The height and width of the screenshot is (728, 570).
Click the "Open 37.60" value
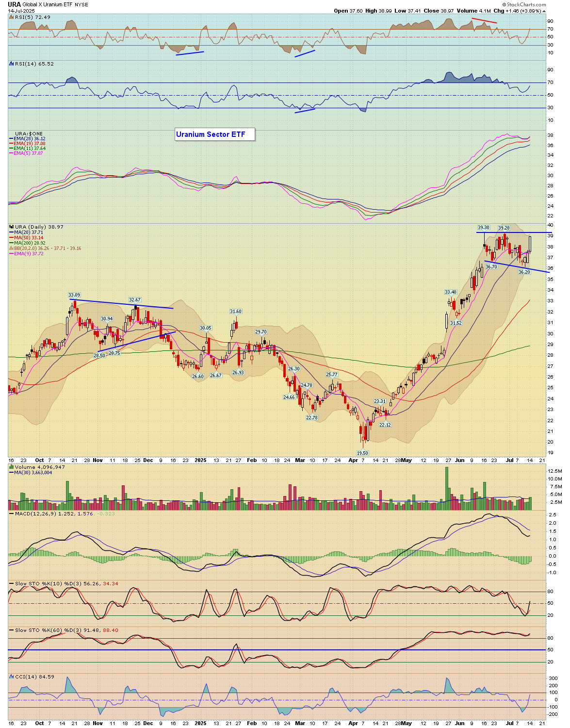coord(348,11)
